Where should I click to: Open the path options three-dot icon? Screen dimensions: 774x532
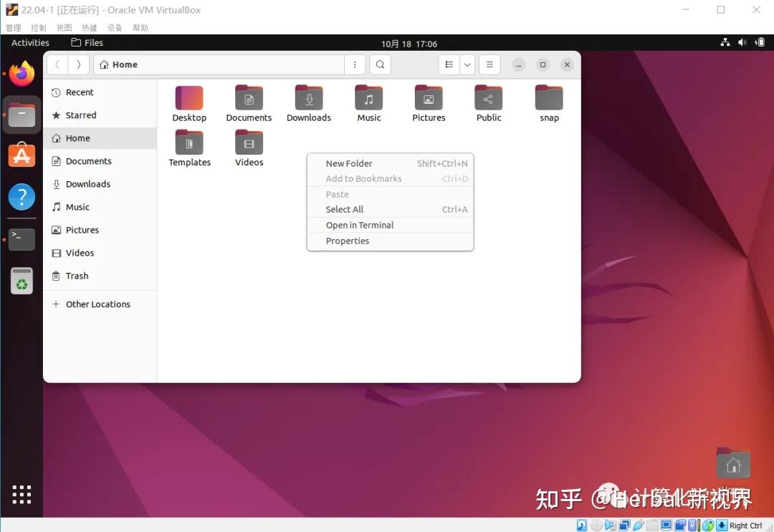[x=355, y=64]
